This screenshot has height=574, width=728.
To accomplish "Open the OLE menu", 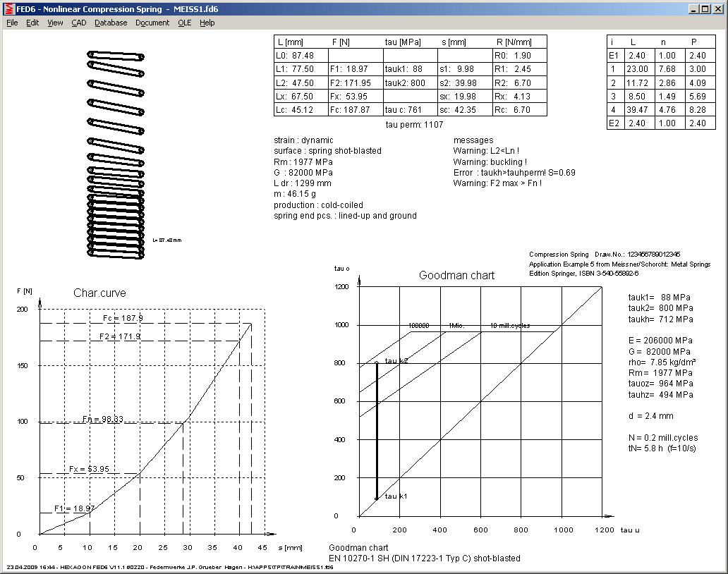I will 184,23.
